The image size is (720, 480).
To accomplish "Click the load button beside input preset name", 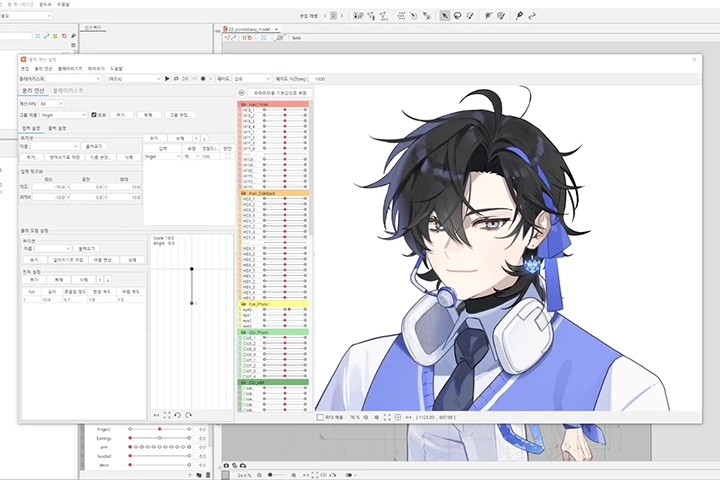I will coord(94,146).
